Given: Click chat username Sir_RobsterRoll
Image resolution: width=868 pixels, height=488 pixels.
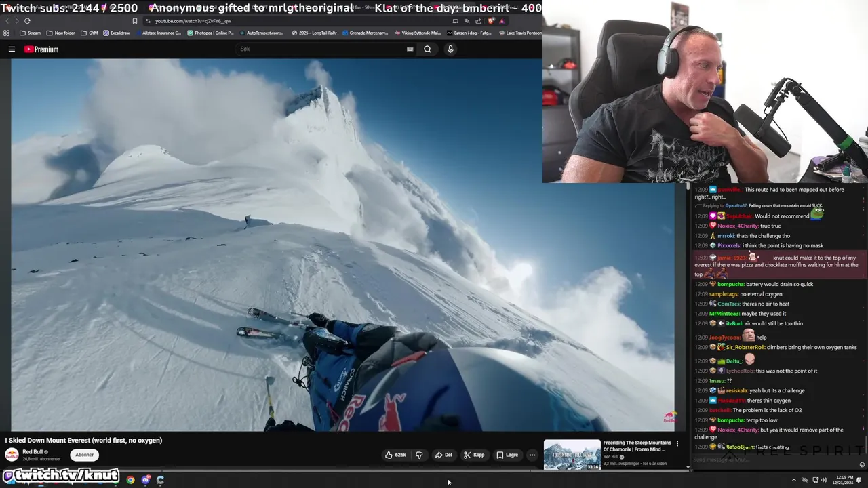Looking at the screenshot, I should point(745,347).
